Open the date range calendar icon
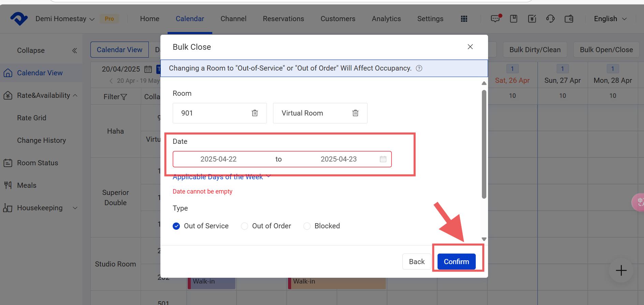 383,159
